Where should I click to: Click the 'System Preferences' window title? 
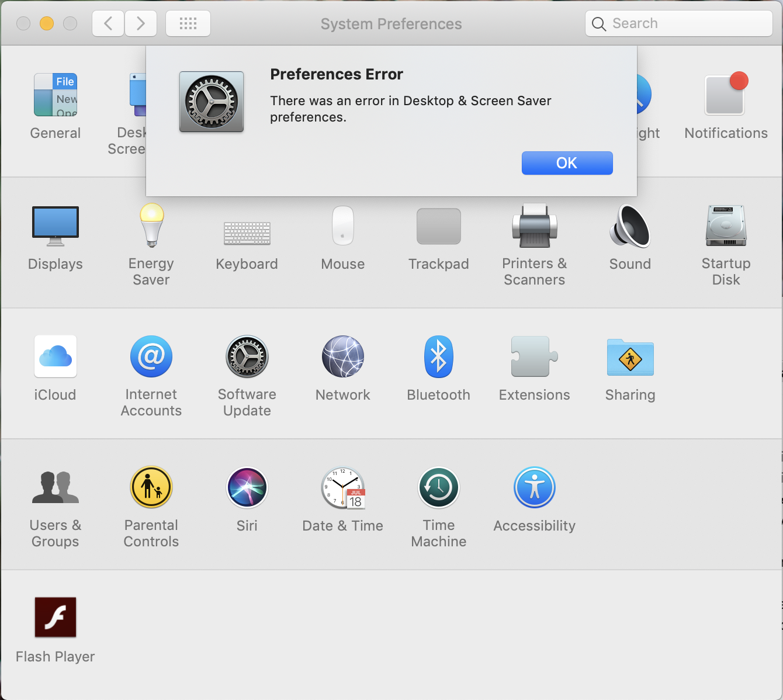391,24
